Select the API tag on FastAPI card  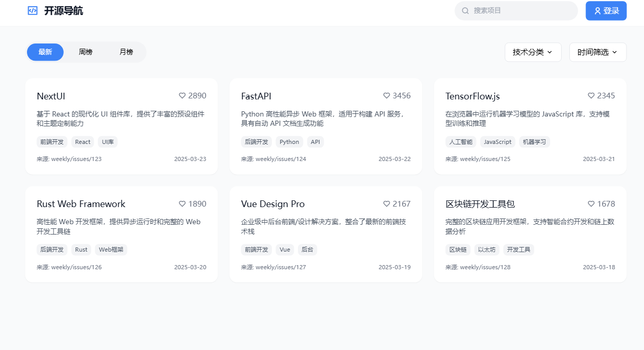tap(316, 142)
